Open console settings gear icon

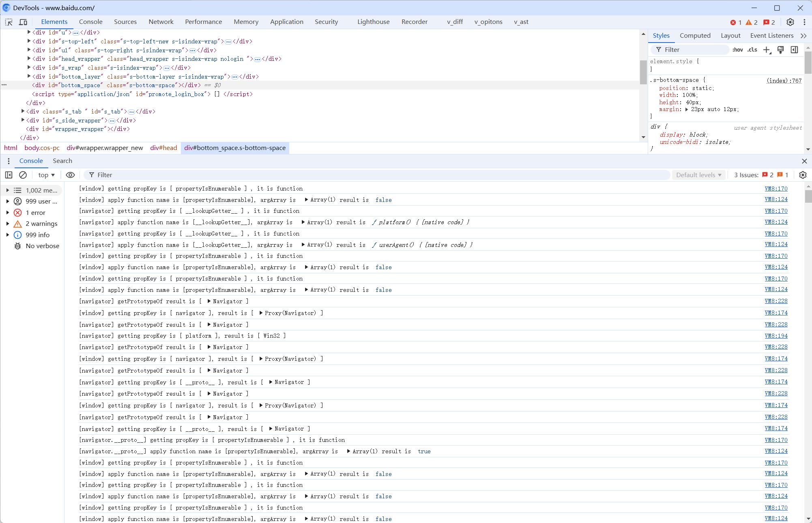point(803,175)
